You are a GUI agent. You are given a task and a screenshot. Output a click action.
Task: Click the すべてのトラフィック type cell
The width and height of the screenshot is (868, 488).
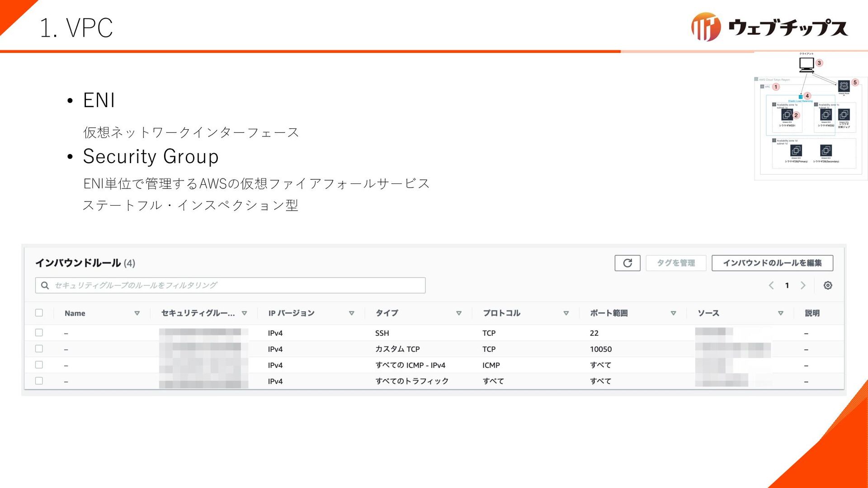tap(412, 381)
